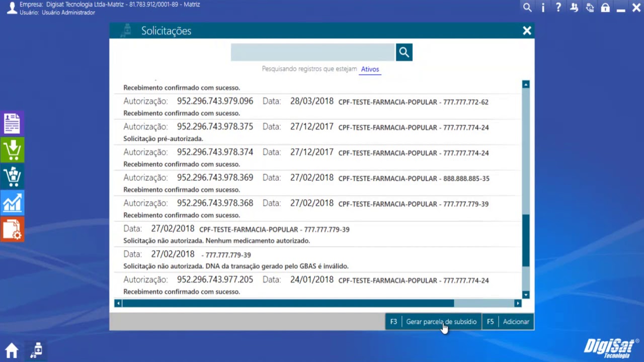Click the Farmácia Popular icon in bottom bar
This screenshot has width=644, height=362.
[36, 350]
